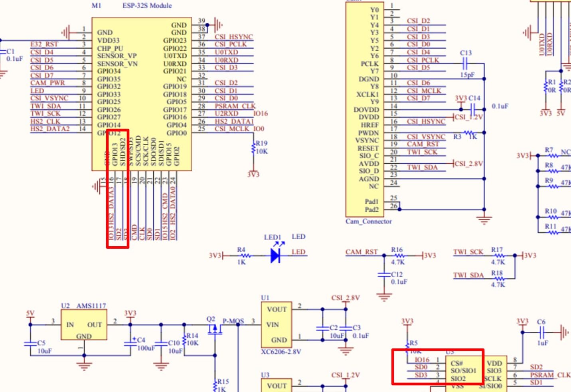Select the AGND pin name
Viewport: 571px width, 392px height.
(369, 179)
